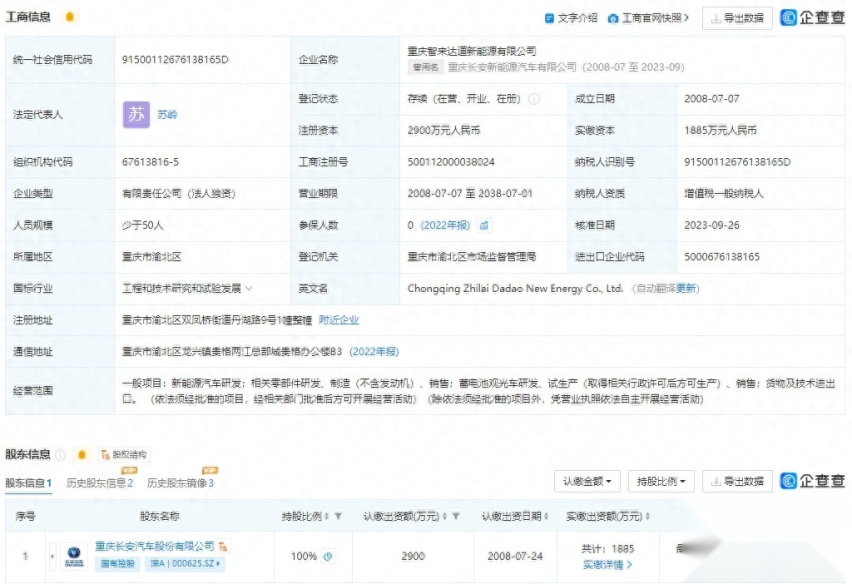Click company name 重庆智来达道新能源有限公司
Screen dimensions: 852x584
click(472, 51)
